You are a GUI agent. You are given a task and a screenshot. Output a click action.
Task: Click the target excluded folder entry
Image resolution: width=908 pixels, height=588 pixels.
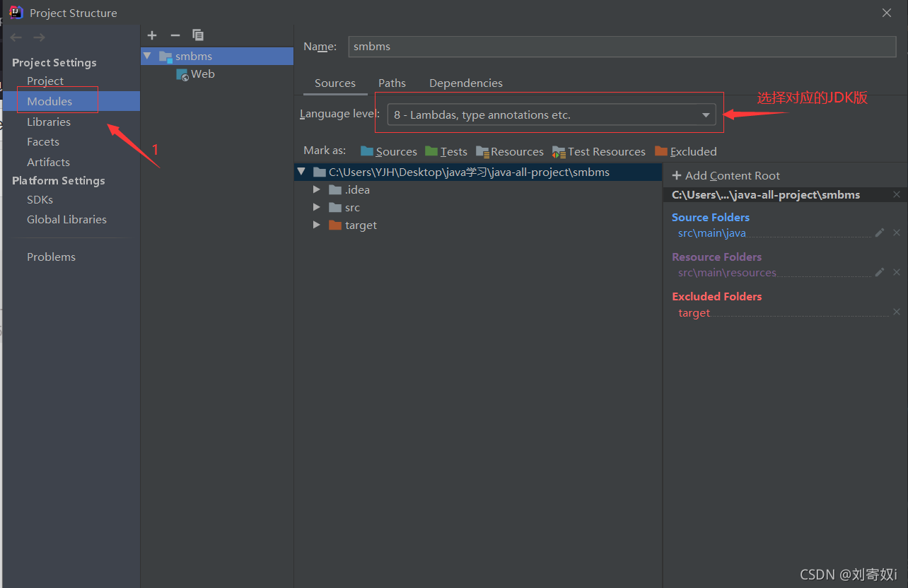(694, 312)
